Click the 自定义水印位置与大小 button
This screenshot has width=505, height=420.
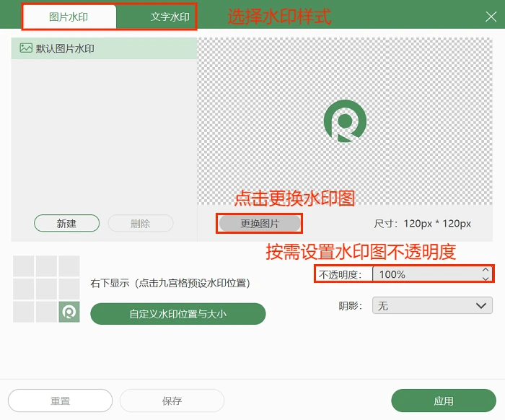click(177, 314)
